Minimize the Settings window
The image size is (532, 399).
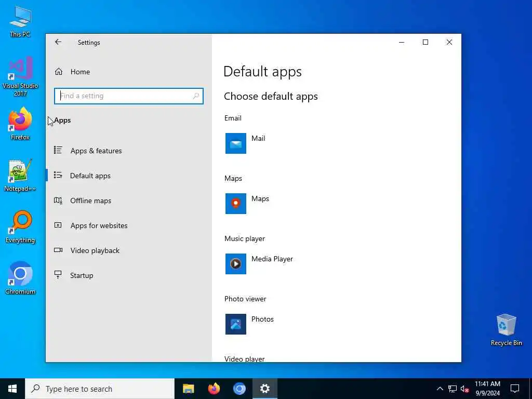click(x=402, y=42)
